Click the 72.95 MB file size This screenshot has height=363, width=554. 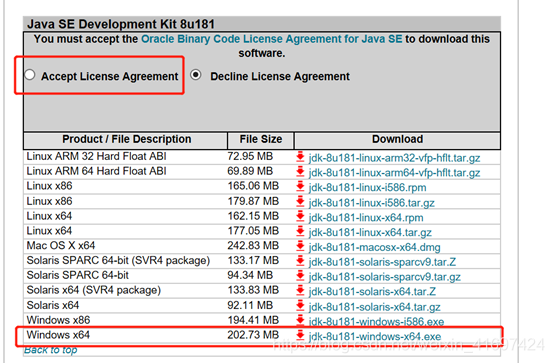tap(250, 156)
